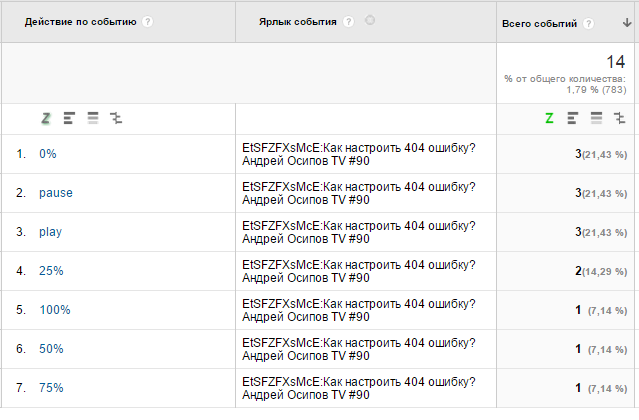
Task: Click help icon beside Всего событий
Action: (x=587, y=23)
